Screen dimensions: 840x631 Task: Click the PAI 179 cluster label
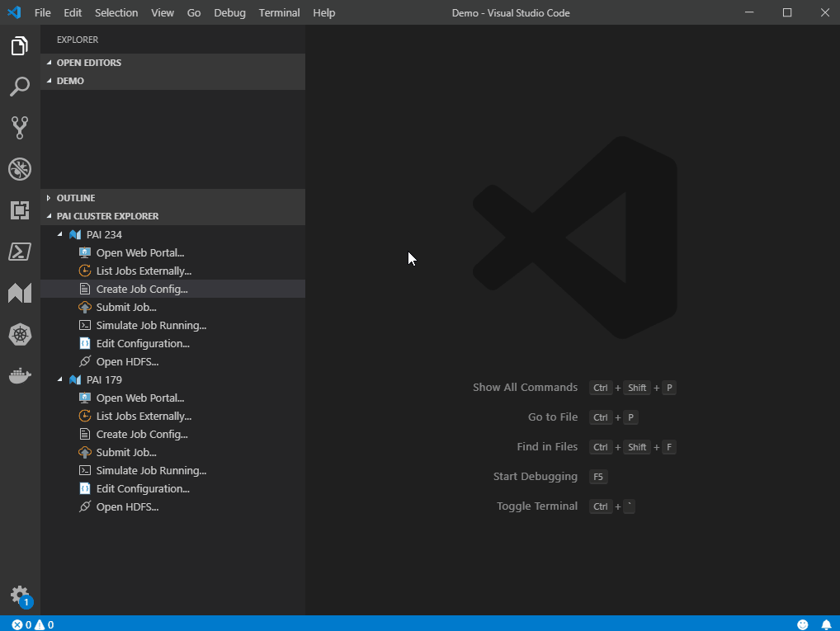pyautogui.click(x=105, y=379)
